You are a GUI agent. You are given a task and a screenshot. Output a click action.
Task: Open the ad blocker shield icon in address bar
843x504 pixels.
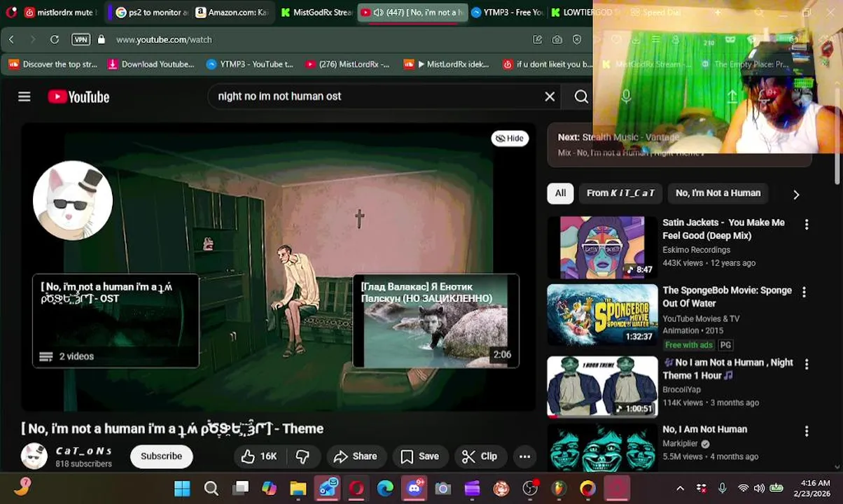point(577,40)
